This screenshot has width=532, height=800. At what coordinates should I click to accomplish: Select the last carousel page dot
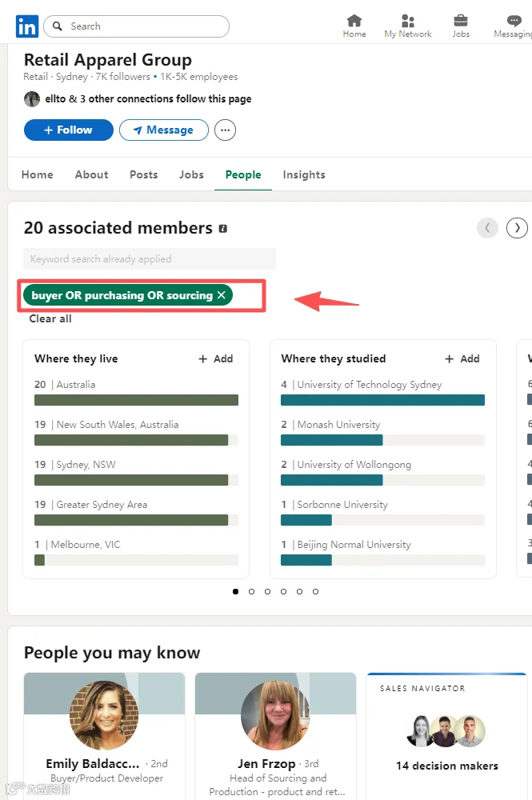(x=315, y=592)
